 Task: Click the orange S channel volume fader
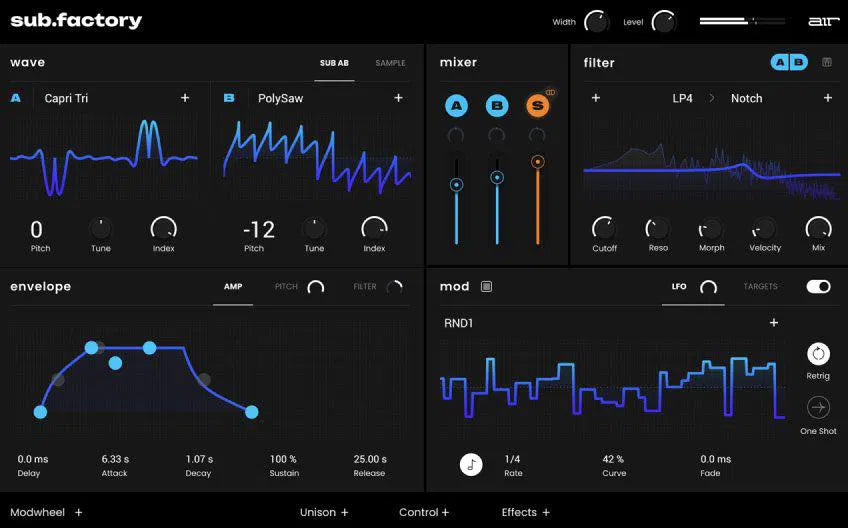(x=537, y=162)
